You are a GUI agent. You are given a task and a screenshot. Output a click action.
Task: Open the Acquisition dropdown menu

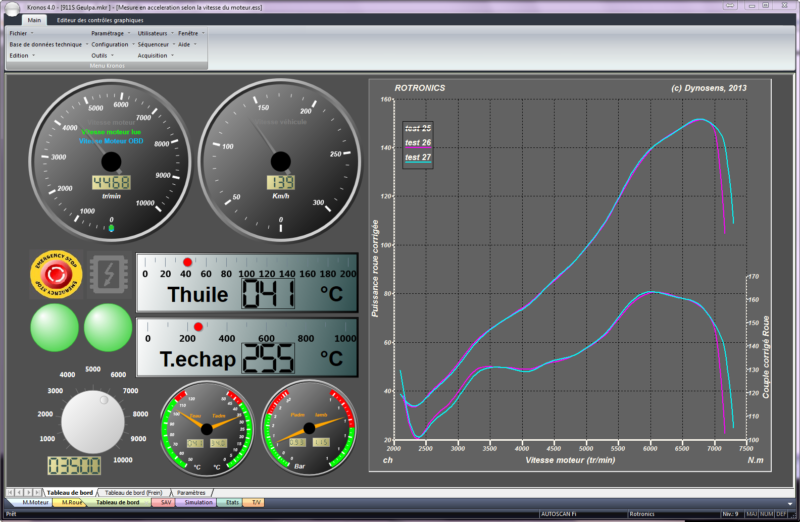tap(155, 55)
